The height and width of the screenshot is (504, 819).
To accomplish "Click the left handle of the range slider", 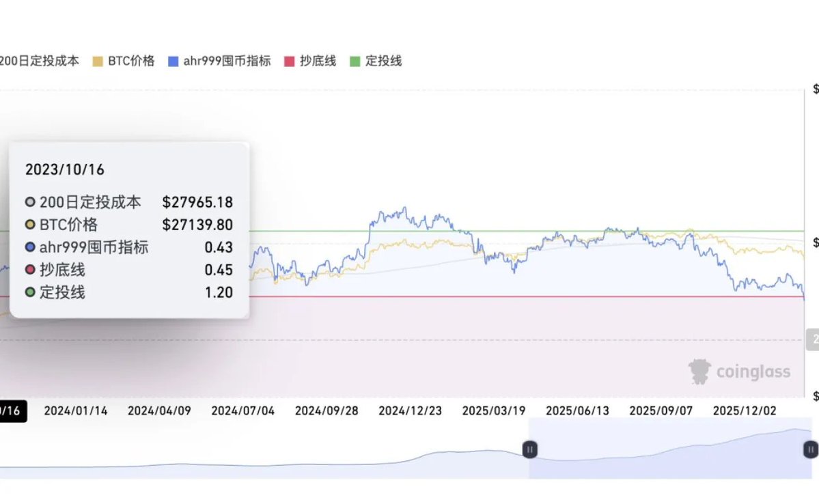I will [x=529, y=449].
